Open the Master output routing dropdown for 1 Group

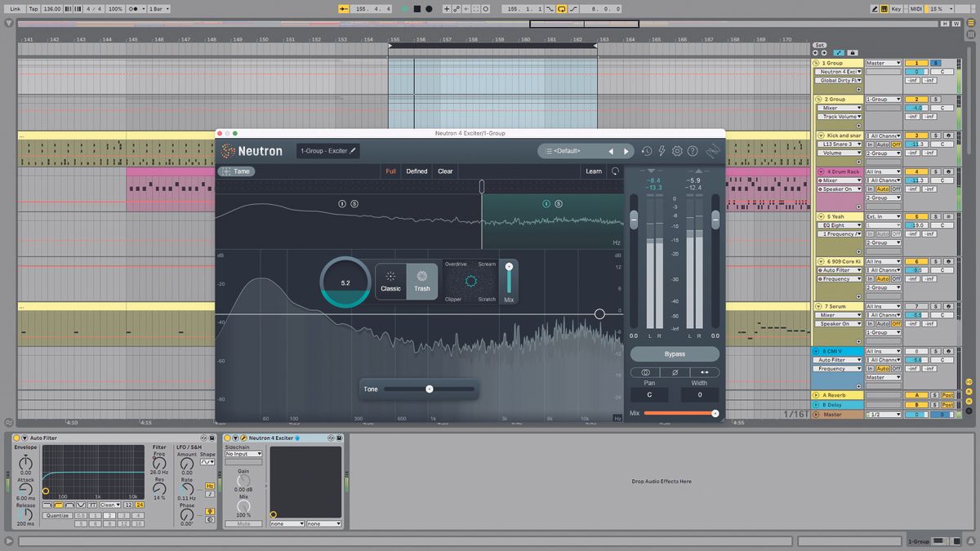(x=883, y=63)
